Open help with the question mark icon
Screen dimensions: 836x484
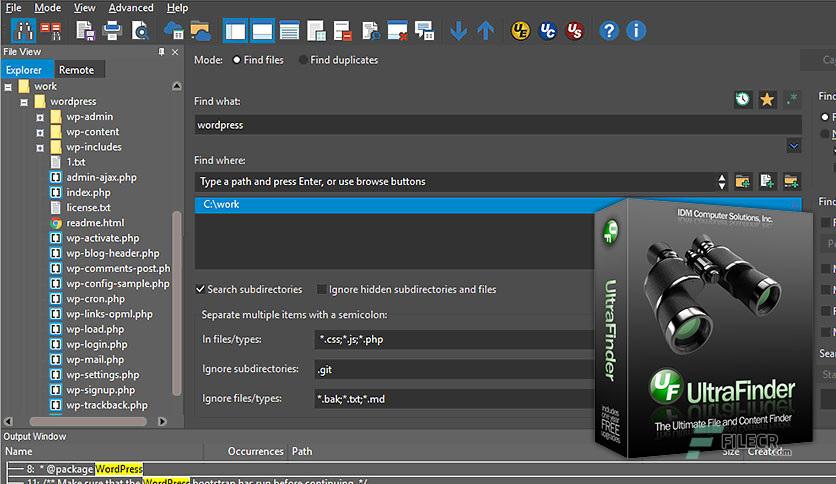tap(608, 31)
